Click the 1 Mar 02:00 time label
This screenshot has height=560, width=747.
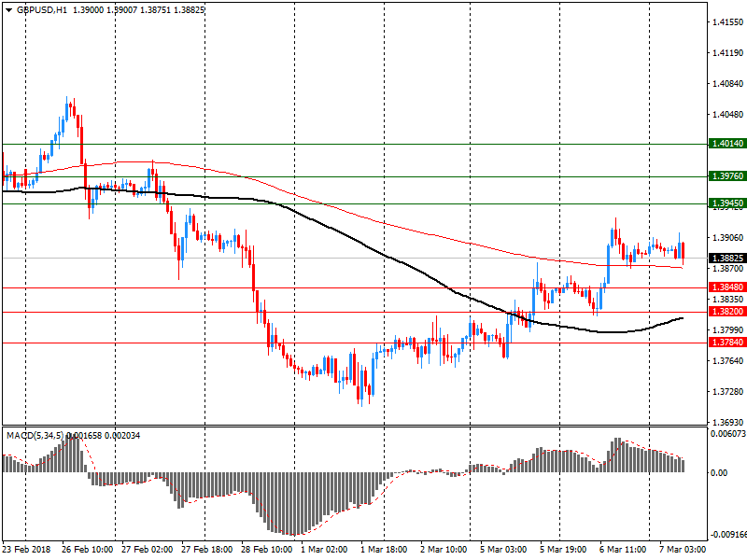(324, 549)
